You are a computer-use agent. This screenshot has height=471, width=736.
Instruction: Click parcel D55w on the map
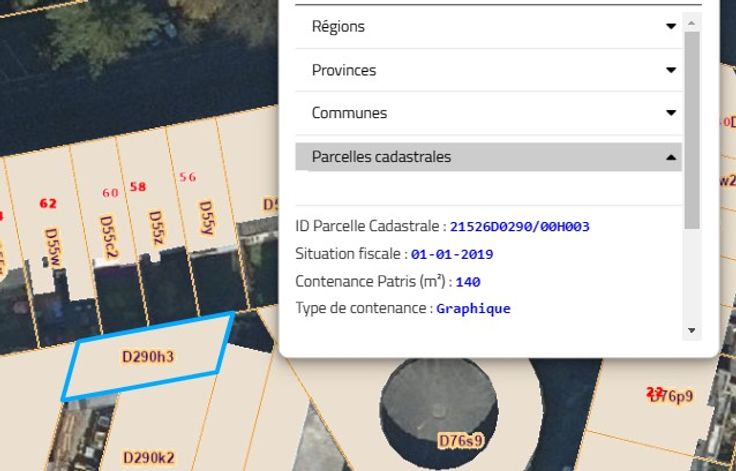click(x=53, y=246)
